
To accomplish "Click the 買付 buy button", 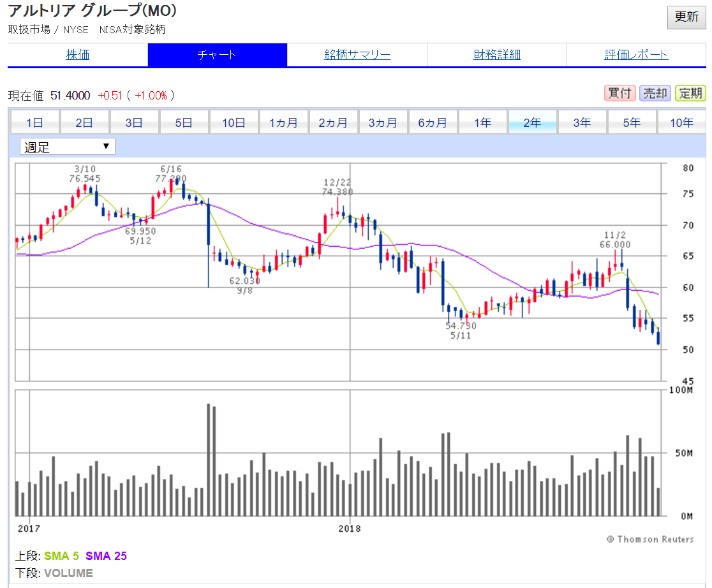I will click(x=619, y=93).
